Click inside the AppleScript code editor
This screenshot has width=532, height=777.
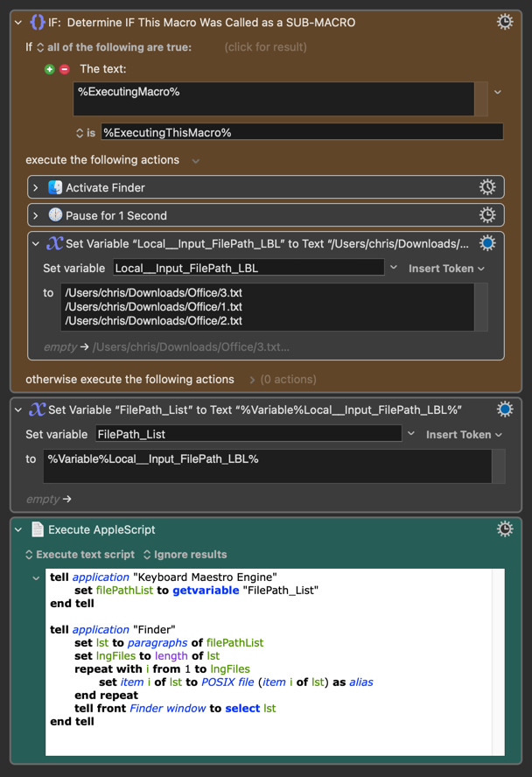click(x=269, y=662)
